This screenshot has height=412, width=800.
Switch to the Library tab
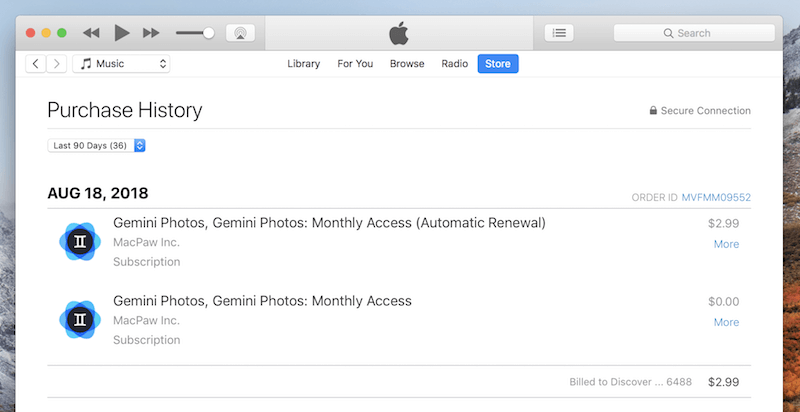[x=304, y=64]
